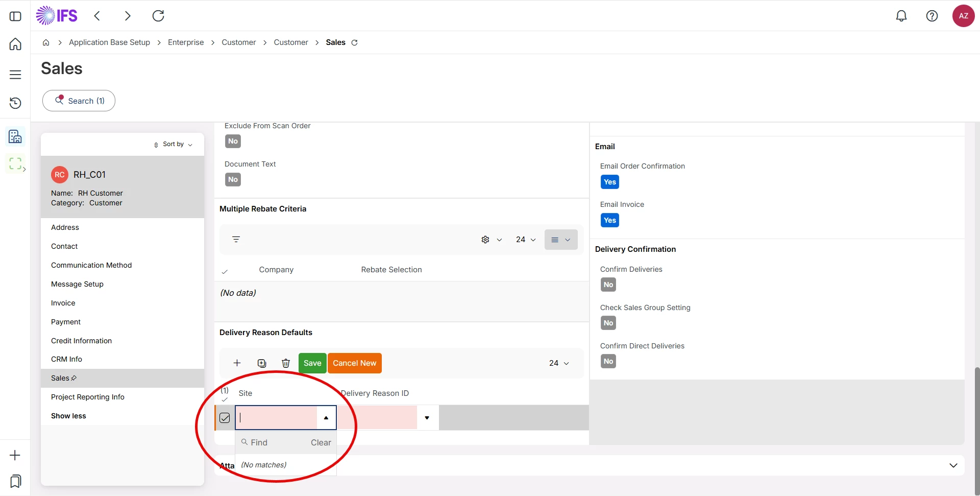The width and height of the screenshot is (980, 496).
Task: Open the Sort by dropdown
Action: coord(173,145)
